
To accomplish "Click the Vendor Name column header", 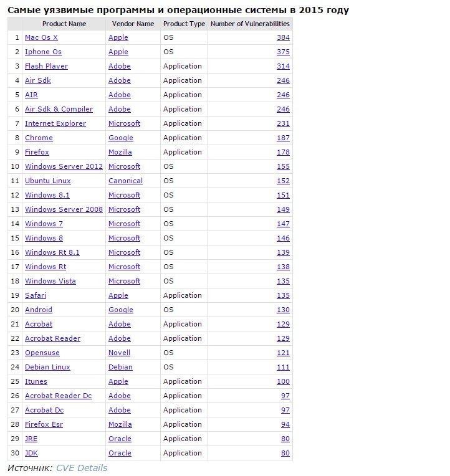I will point(133,24).
